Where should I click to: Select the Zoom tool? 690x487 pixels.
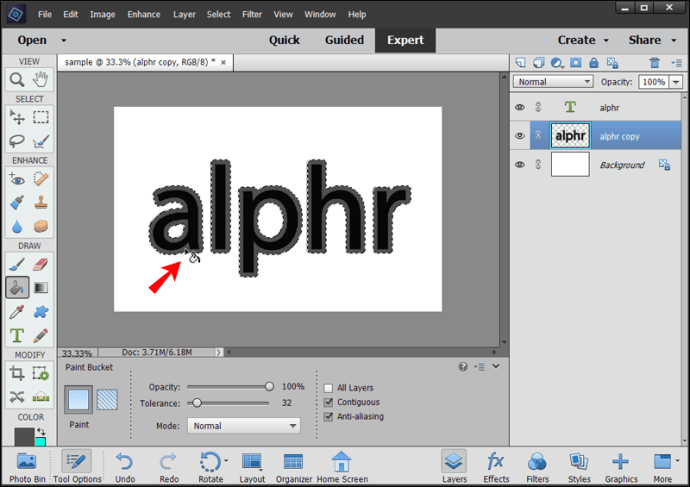click(x=17, y=80)
